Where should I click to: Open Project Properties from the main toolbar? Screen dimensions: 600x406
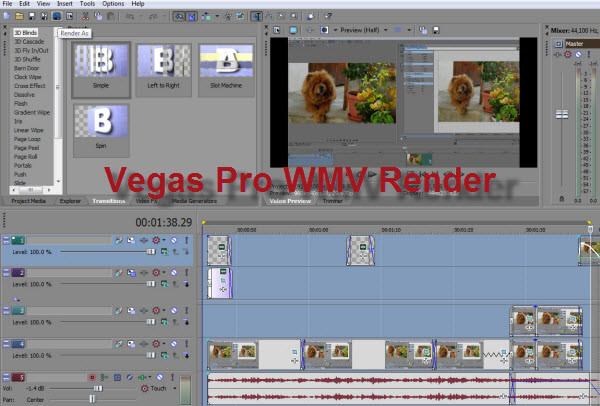pos(70,16)
